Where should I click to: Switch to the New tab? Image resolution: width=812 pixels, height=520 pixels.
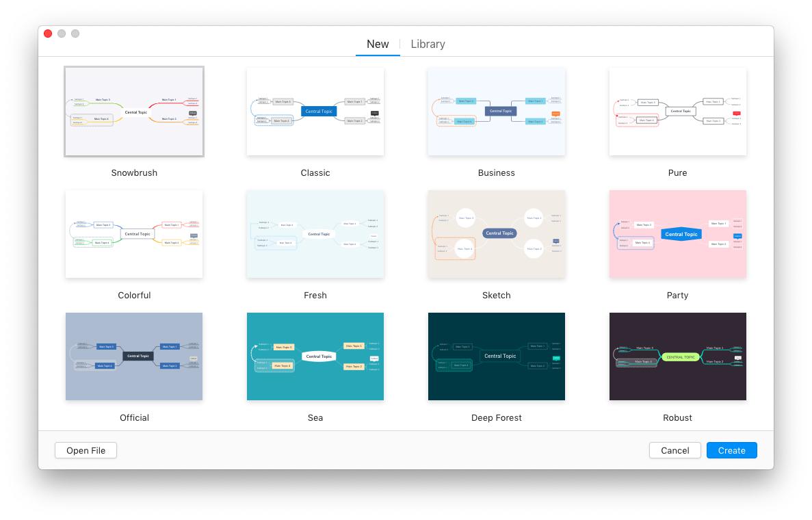(x=378, y=44)
